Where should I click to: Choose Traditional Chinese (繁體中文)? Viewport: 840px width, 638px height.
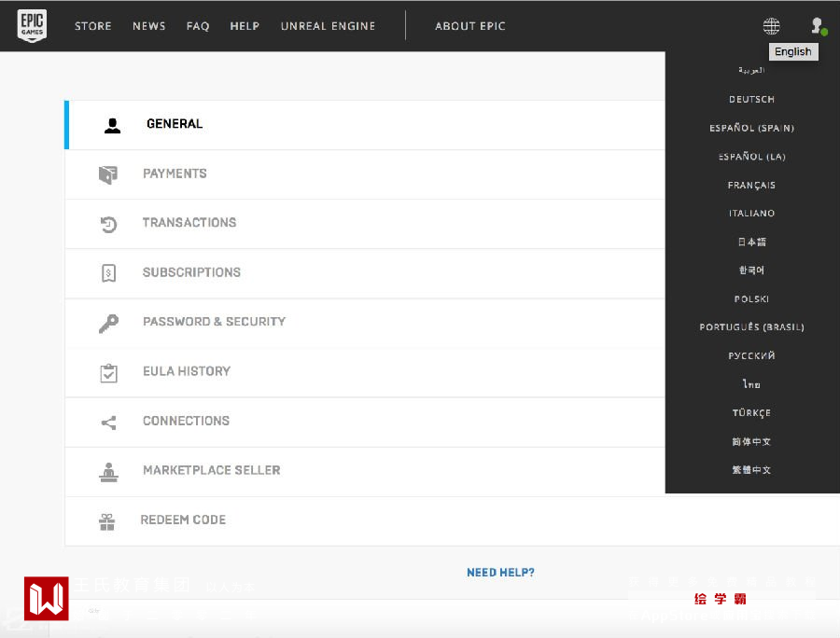[x=751, y=470]
